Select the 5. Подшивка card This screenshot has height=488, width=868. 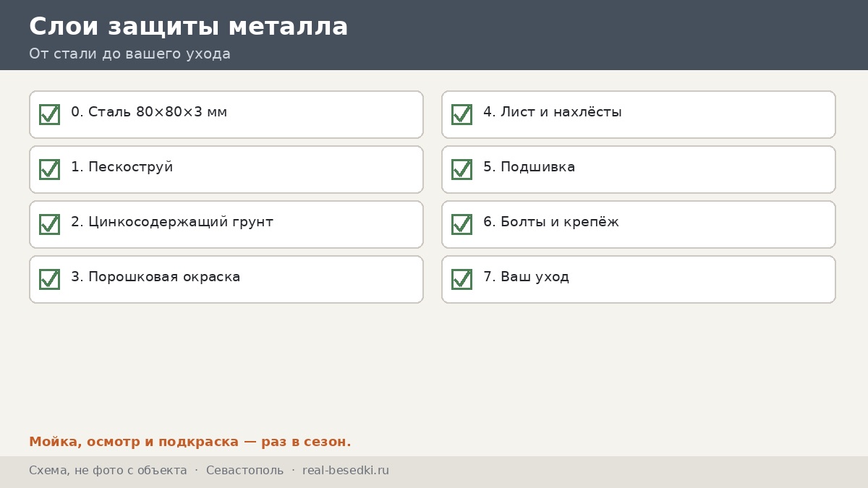(639, 169)
